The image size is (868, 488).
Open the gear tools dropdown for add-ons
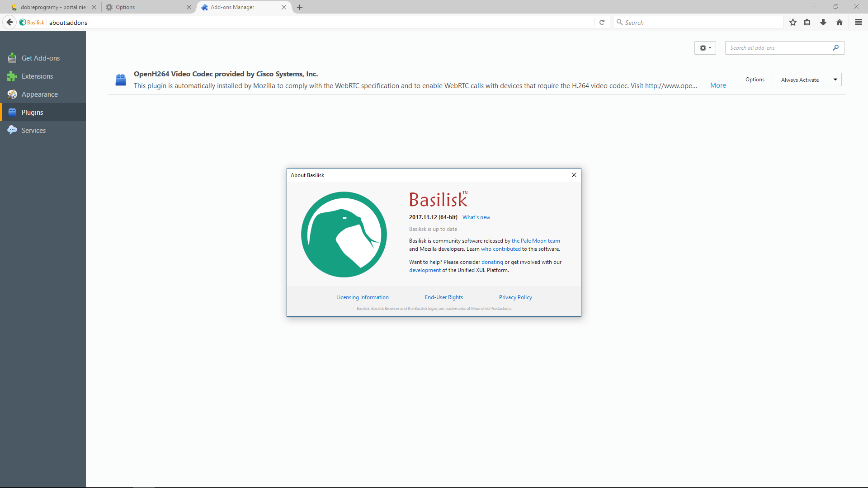pyautogui.click(x=705, y=48)
